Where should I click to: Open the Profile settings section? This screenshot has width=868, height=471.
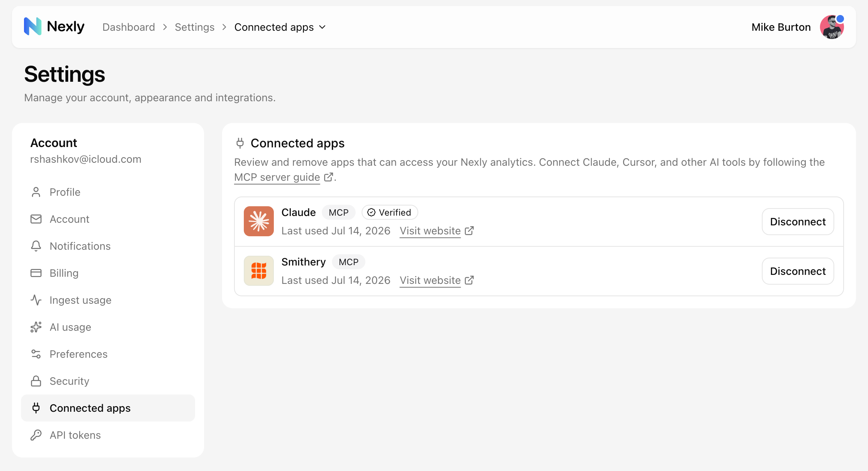coord(108,192)
